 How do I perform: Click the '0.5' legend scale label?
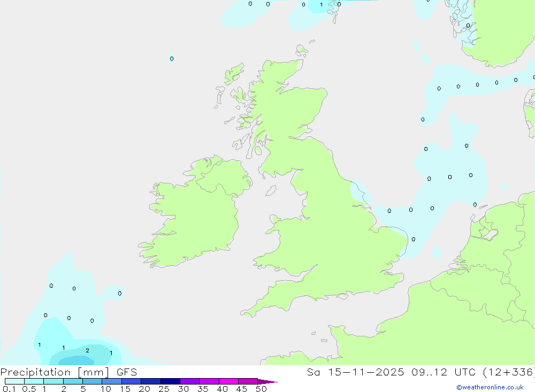coord(29,389)
